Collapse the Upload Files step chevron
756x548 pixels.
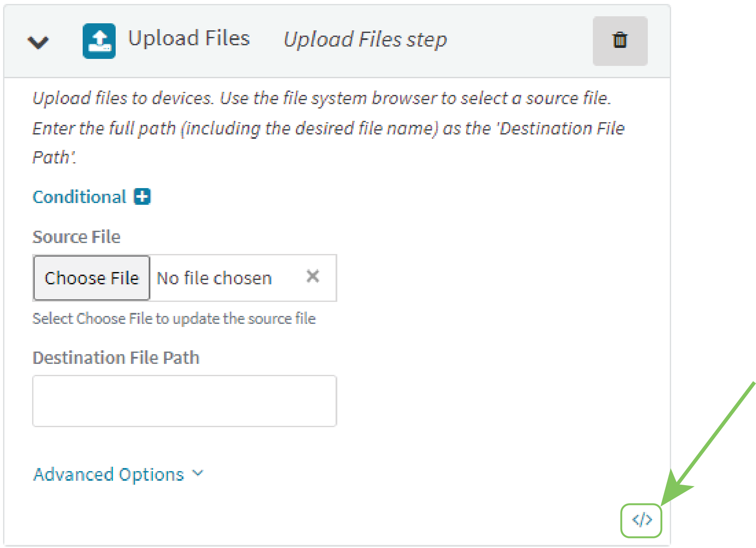[38, 42]
